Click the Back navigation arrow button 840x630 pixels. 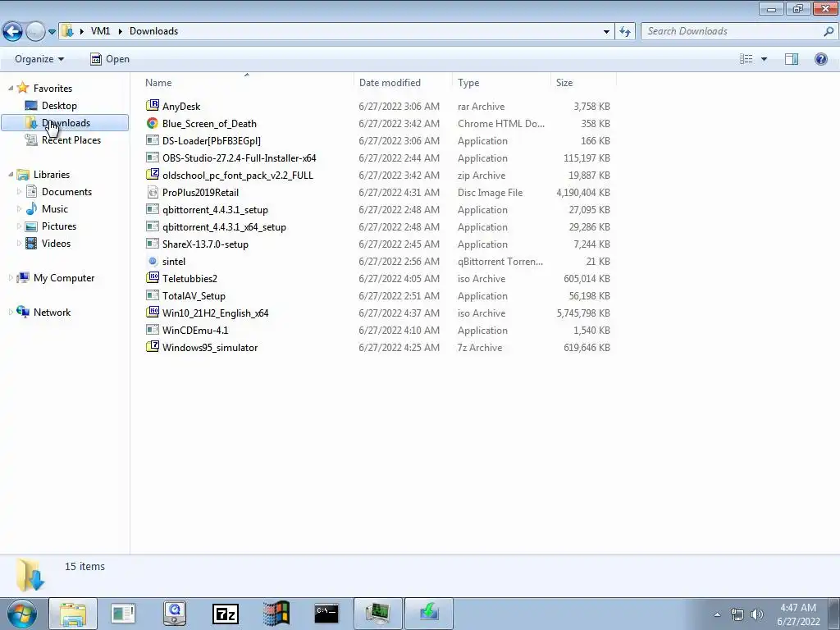[x=13, y=32]
